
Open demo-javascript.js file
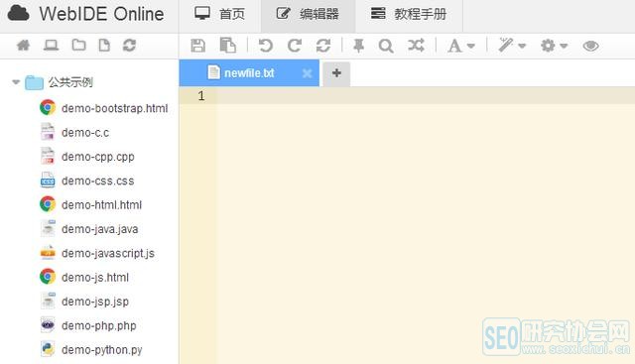[x=97, y=253]
